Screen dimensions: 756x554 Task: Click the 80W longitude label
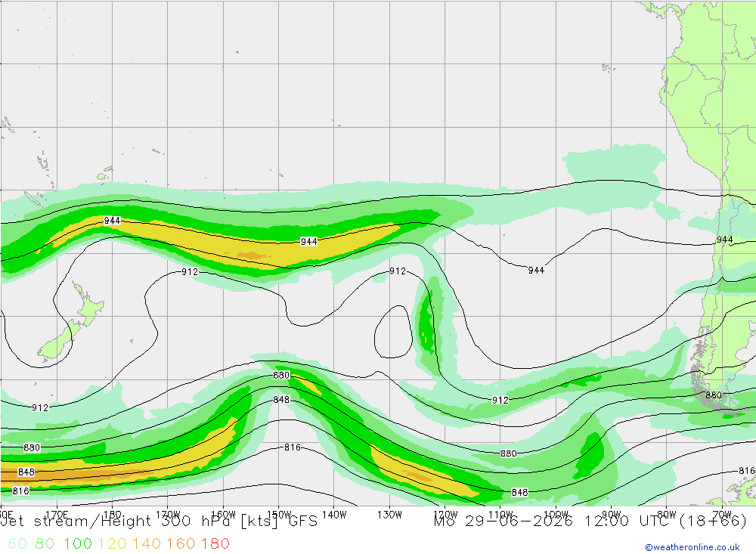(x=667, y=515)
